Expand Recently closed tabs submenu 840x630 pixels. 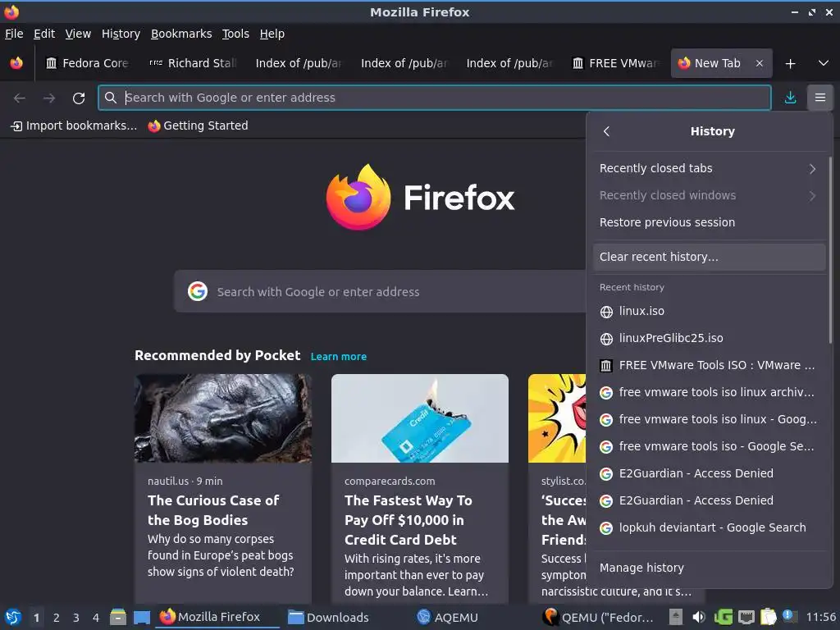(709, 168)
